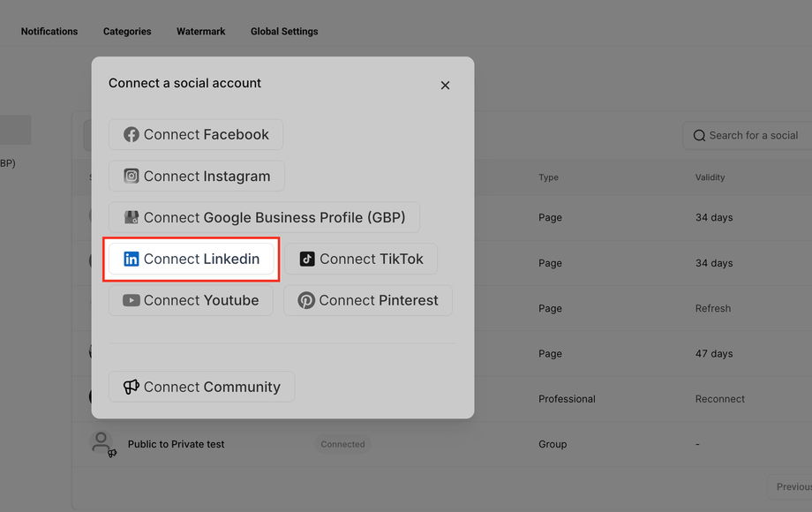The height and width of the screenshot is (512, 812).
Task: Click the Connect a social account title
Action: click(x=184, y=83)
